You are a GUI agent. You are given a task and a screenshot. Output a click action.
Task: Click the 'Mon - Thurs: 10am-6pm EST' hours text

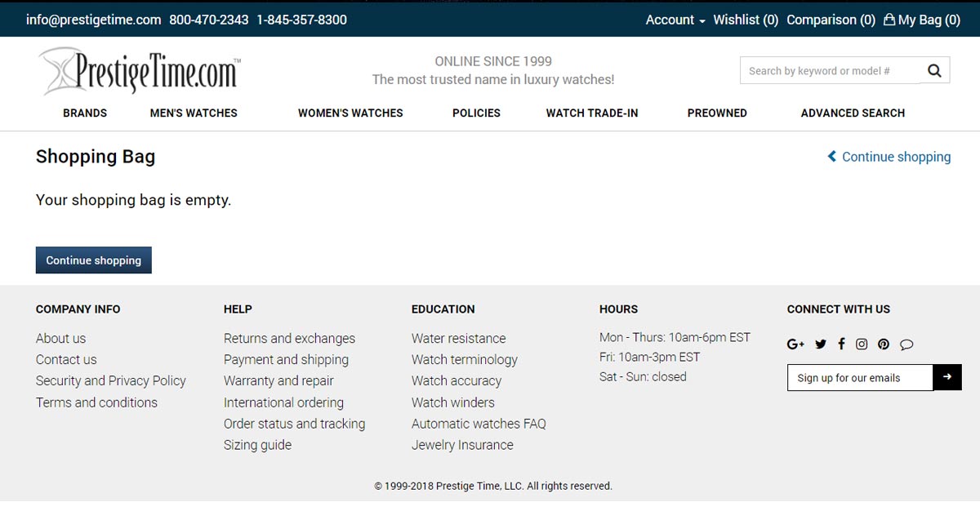pyautogui.click(x=675, y=337)
